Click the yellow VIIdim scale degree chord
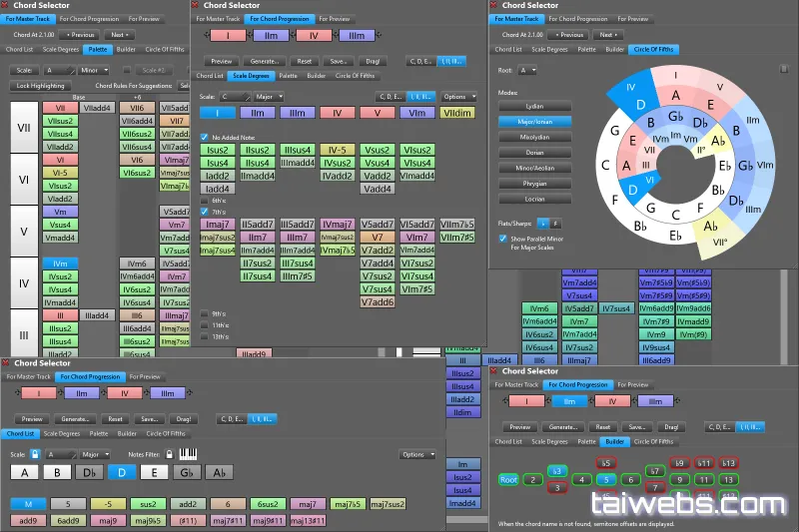 coord(457,113)
